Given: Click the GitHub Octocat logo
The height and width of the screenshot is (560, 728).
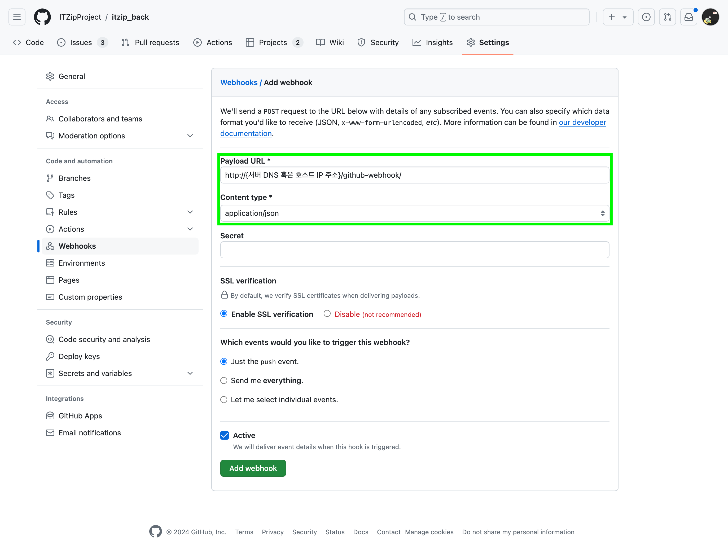Looking at the screenshot, I should (42, 17).
